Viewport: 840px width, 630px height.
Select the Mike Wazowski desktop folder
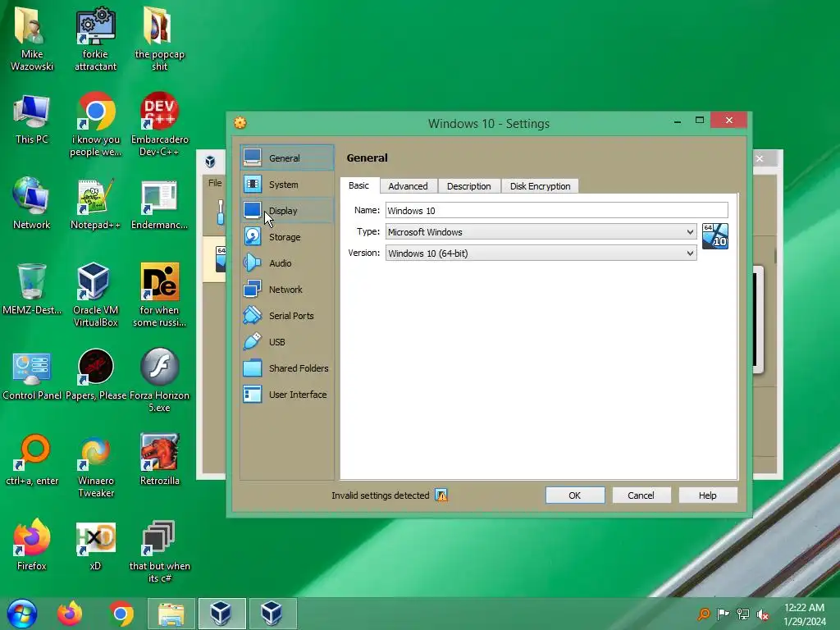click(x=32, y=39)
